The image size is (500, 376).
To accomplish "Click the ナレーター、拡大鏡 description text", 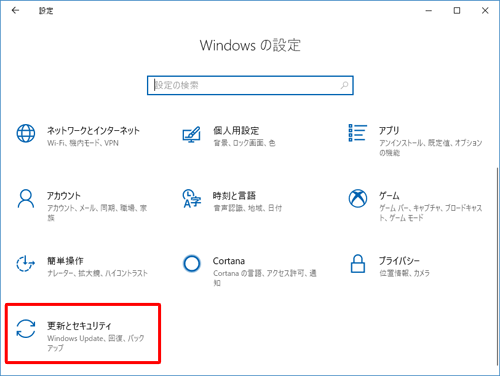I will click(x=97, y=273).
